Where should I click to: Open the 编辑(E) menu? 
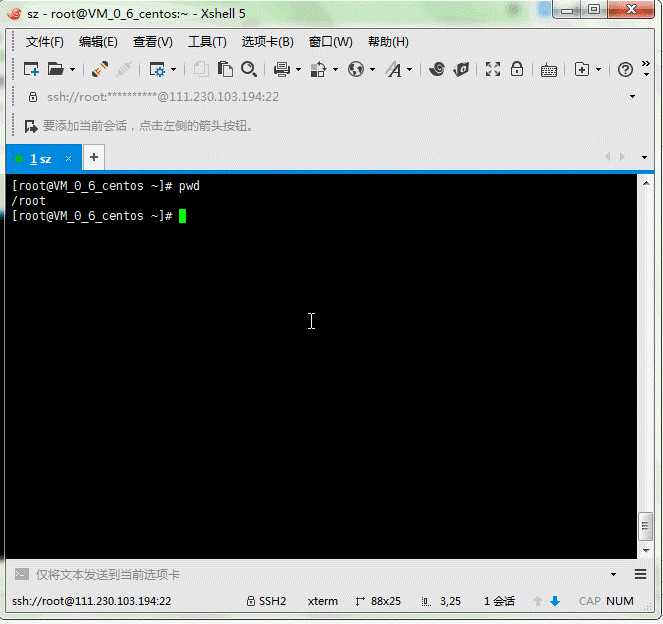98,42
